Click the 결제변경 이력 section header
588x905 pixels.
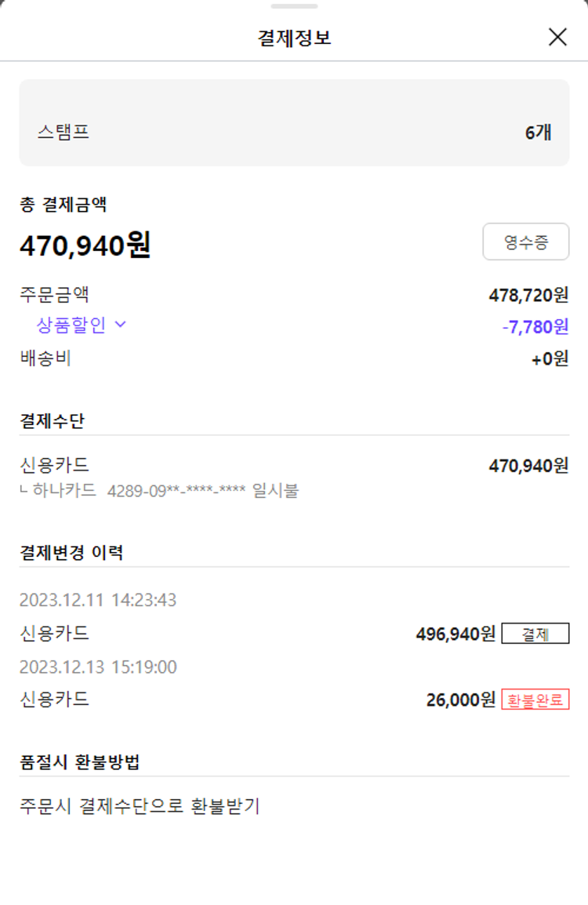[71, 552]
